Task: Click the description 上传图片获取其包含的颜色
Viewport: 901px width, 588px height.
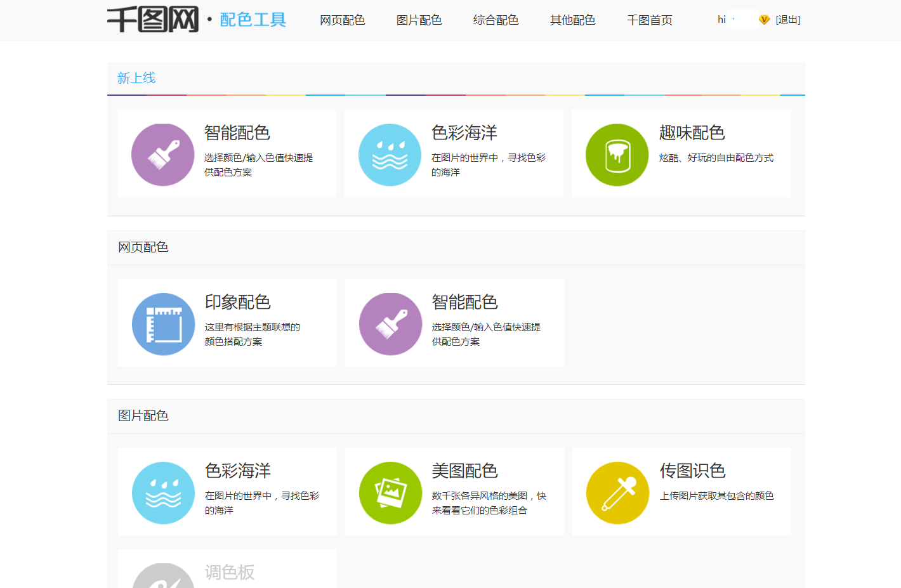Action: click(x=717, y=496)
